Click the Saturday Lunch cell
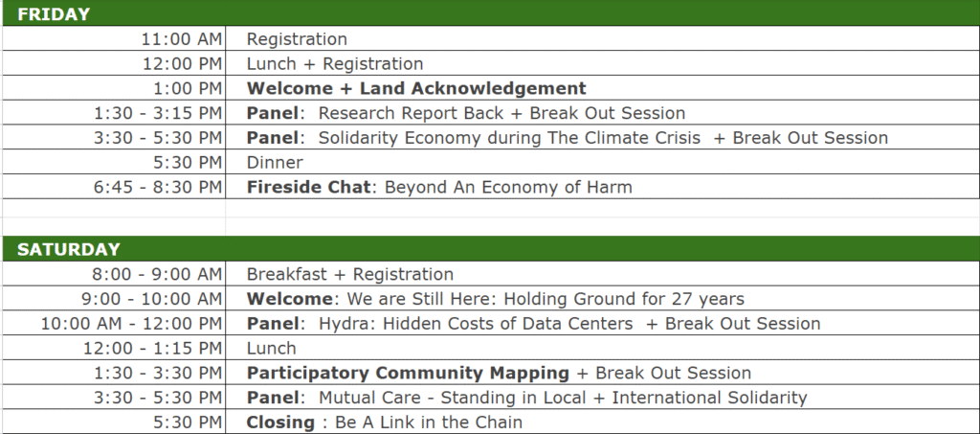This screenshot has height=434, width=980. 603,349
